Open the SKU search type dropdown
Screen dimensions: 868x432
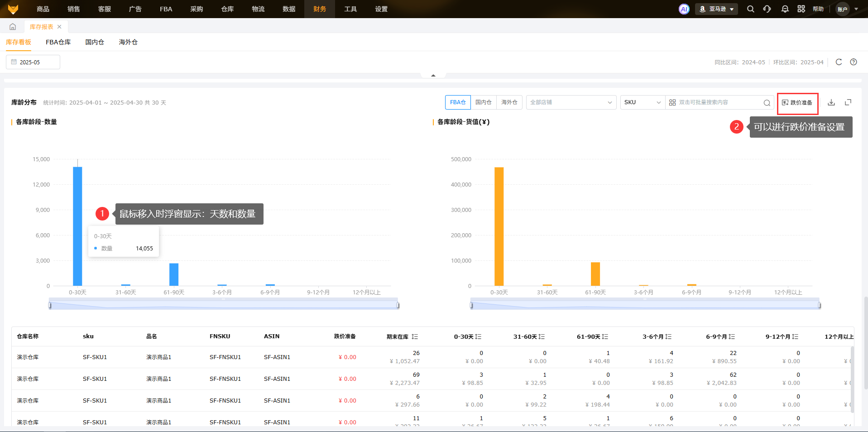click(x=642, y=102)
